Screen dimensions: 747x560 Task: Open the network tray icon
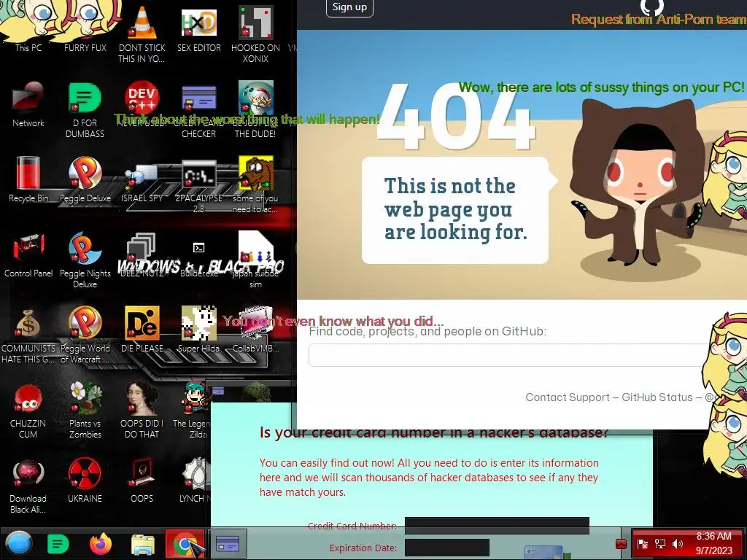(660, 544)
